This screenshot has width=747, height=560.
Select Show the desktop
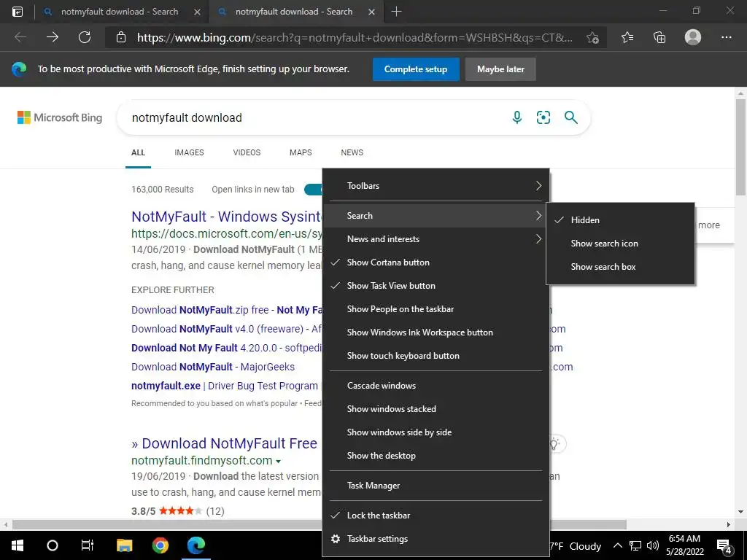tap(436, 456)
